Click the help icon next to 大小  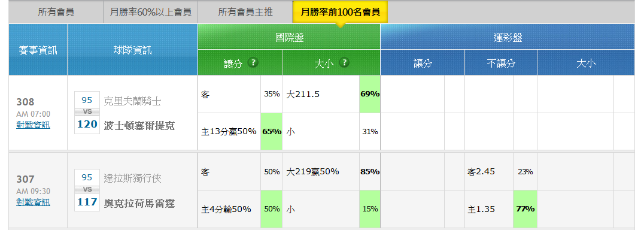[x=344, y=62]
